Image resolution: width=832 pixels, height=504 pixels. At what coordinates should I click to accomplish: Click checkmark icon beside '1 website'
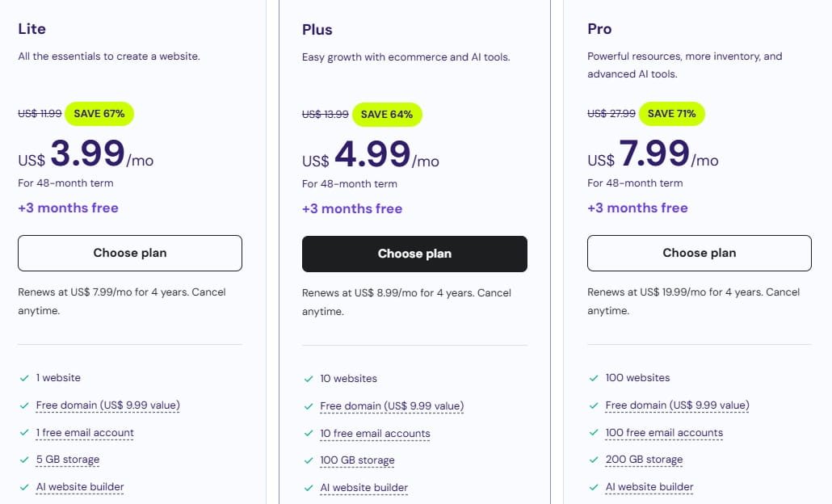(24, 377)
